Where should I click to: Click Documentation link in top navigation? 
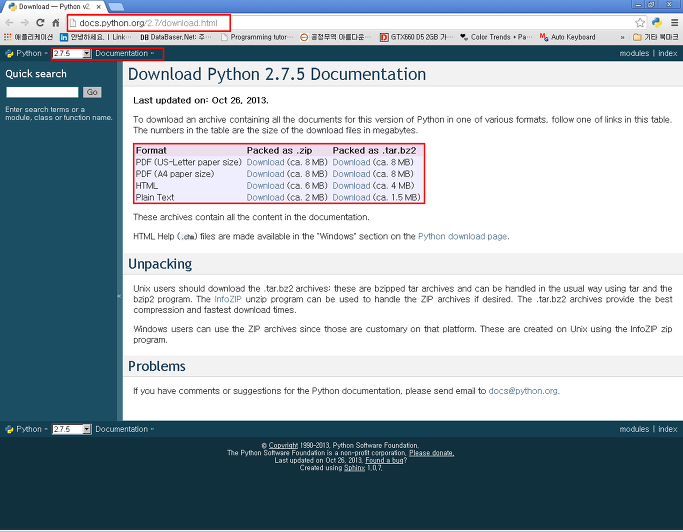pyautogui.click(x=122, y=53)
